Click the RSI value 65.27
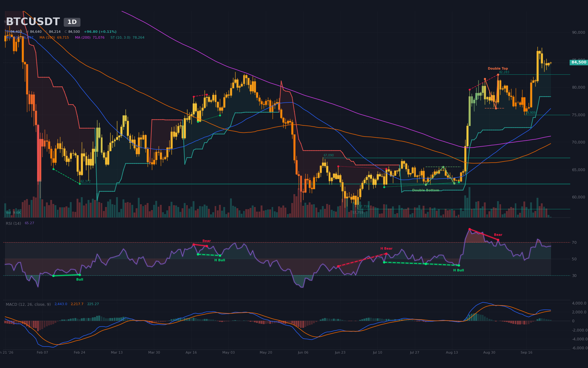 click(x=29, y=223)
